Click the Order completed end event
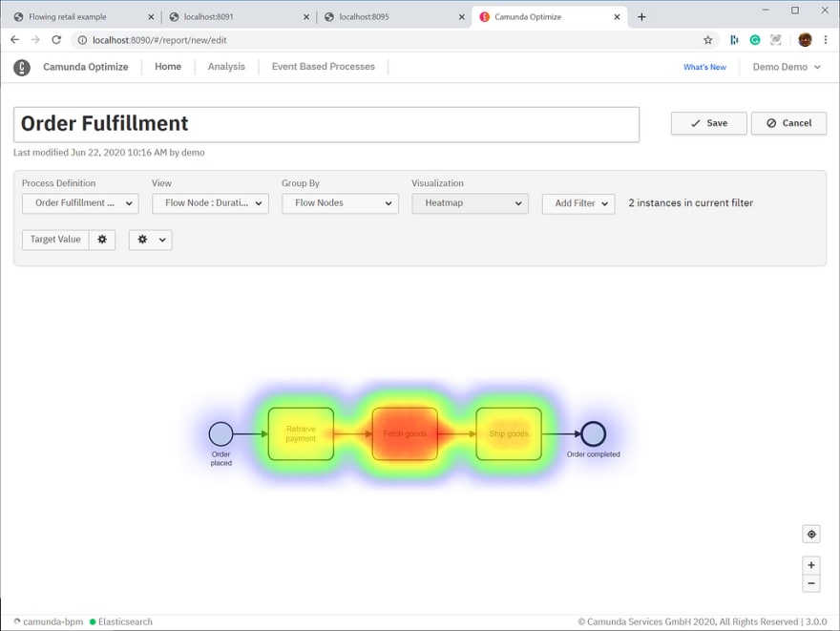This screenshot has height=631, width=840. 593,434
